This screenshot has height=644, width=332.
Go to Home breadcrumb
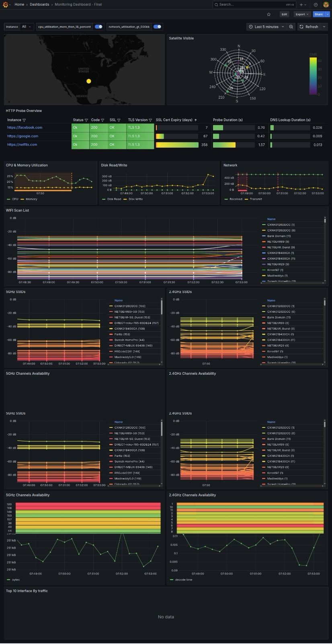pyautogui.click(x=19, y=4)
